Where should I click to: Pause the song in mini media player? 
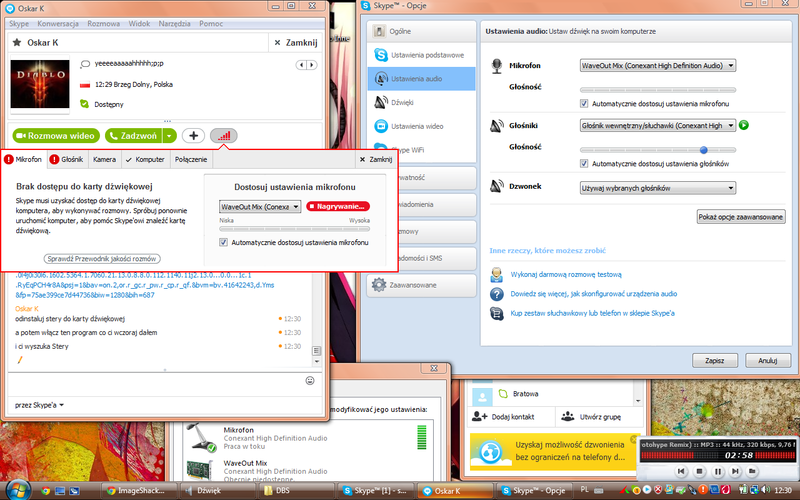click(717, 471)
